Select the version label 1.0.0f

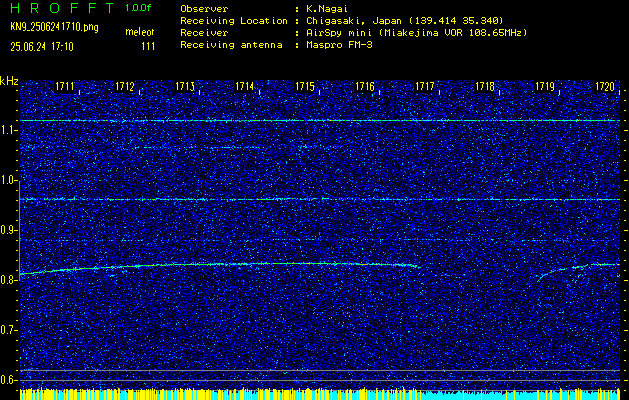[138, 8]
